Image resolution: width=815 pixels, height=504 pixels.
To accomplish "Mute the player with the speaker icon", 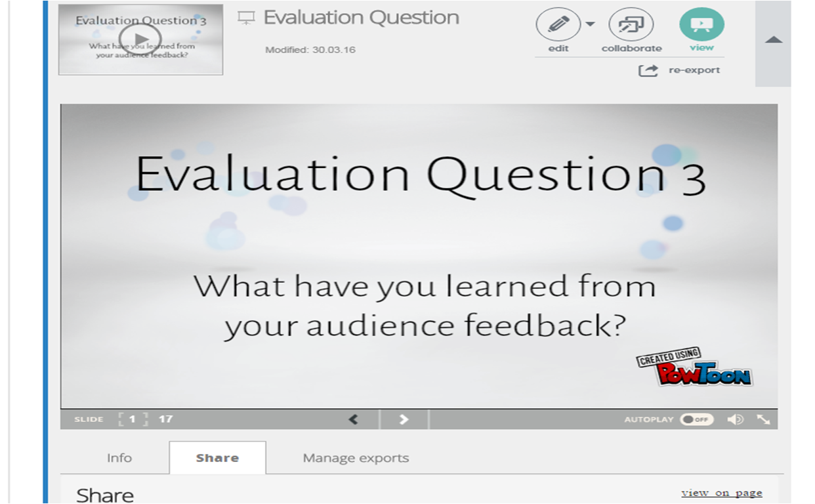I will click(736, 419).
